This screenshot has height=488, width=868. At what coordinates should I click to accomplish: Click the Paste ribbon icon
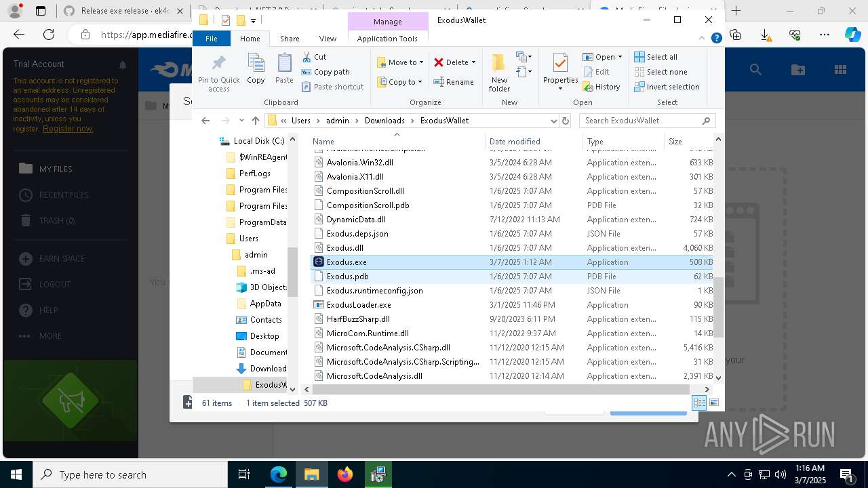[x=284, y=69]
